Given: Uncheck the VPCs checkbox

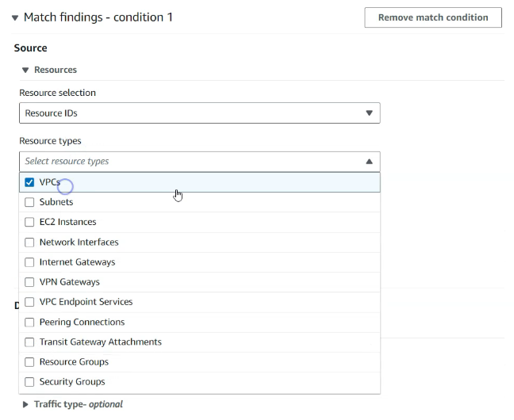Looking at the screenshot, I should click(30, 182).
